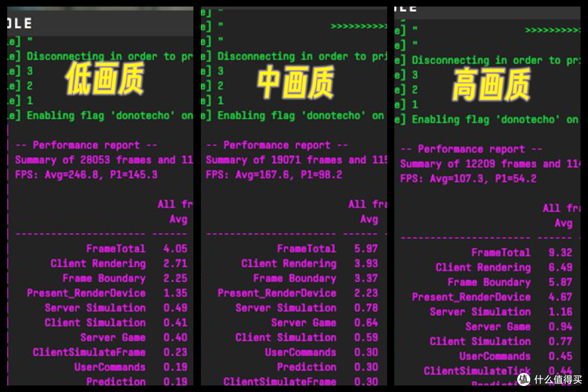588x392 pixels.
Task: Click the FrameTotal value 9.32
Action: 560,253
